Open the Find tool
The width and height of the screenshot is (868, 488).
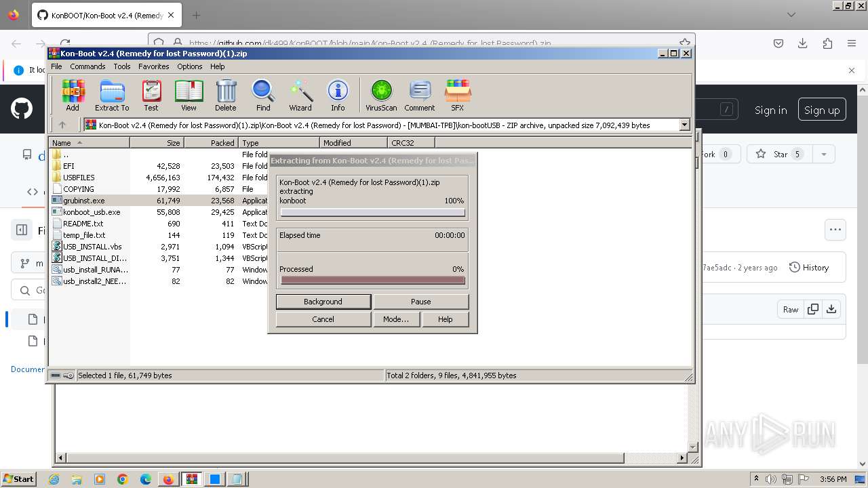point(263,95)
